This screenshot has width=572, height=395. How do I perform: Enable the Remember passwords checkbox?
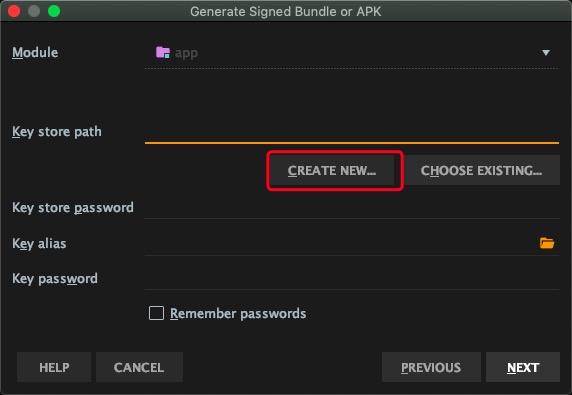click(156, 313)
